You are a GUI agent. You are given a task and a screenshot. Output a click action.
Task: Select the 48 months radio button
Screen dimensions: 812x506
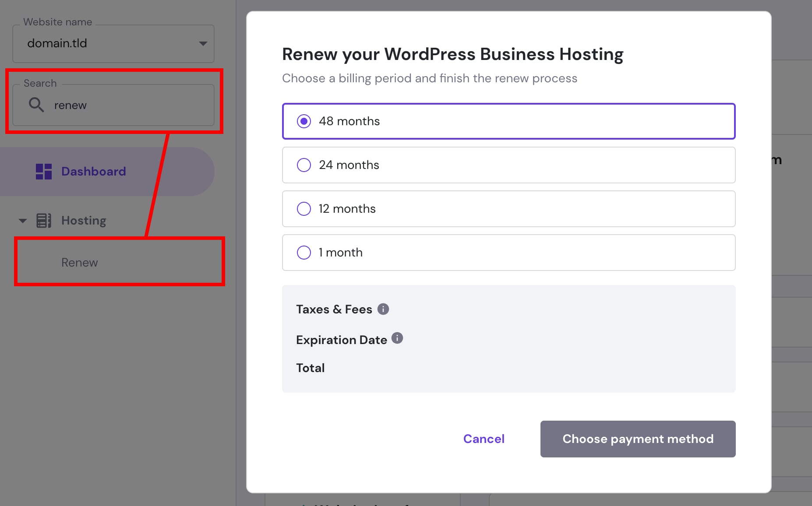pyautogui.click(x=304, y=121)
